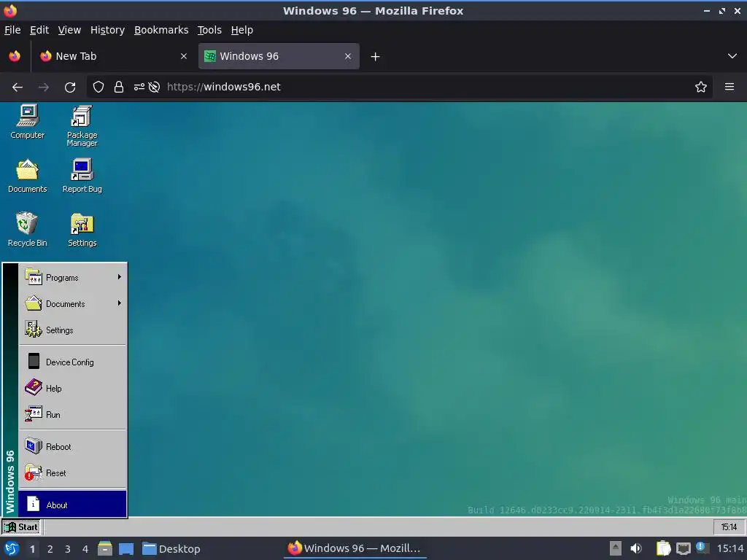Select Run in the Start menu
The height and width of the screenshot is (560, 747).
point(73,414)
